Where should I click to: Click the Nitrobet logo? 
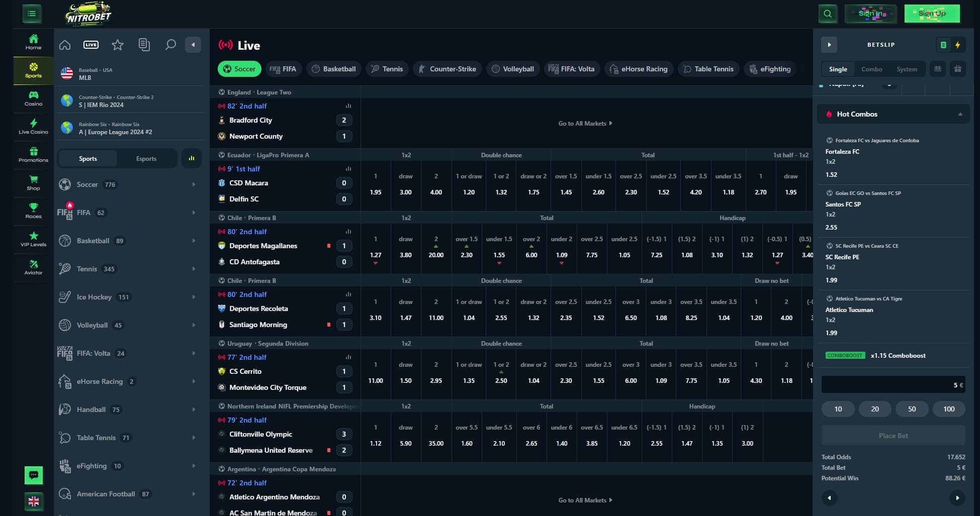88,14
